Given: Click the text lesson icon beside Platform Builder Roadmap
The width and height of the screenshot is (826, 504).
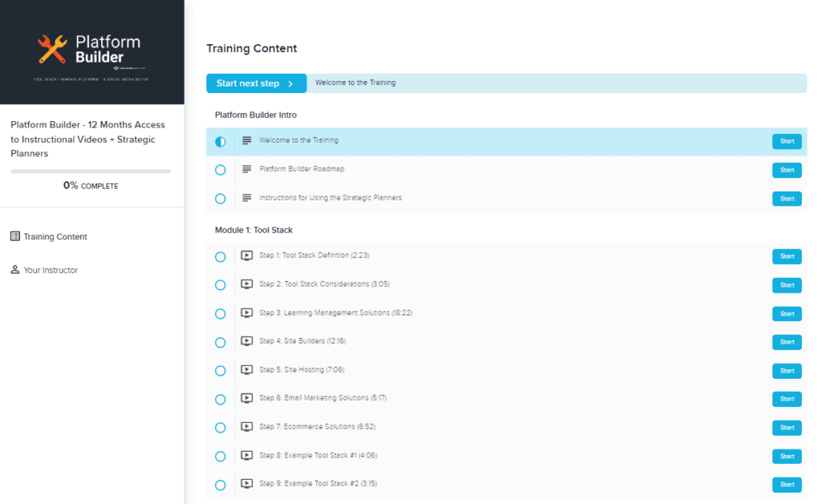Looking at the screenshot, I should [x=246, y=169].
